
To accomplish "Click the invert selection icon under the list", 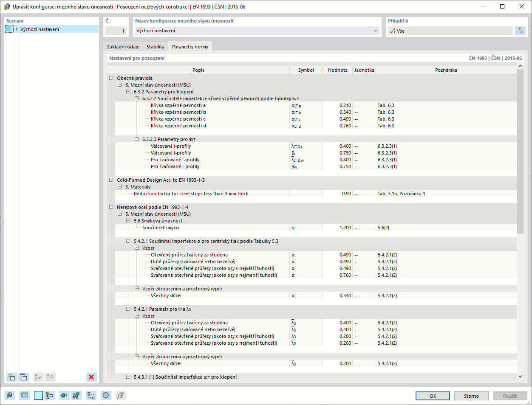I will [50, 377].
